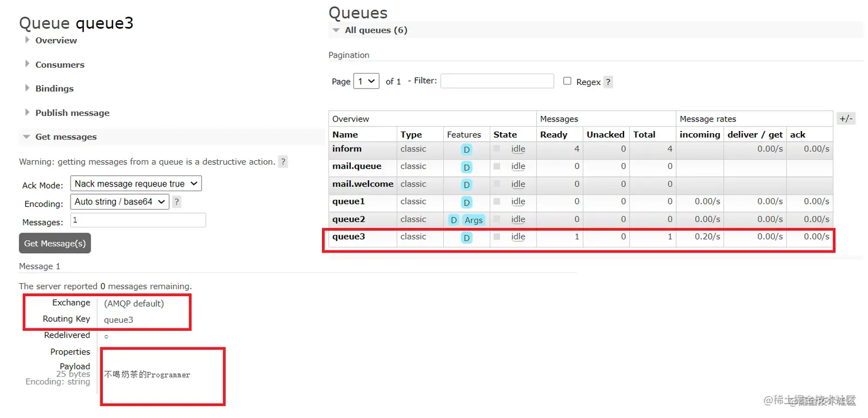Click the Pagination heading
The height and width of the screenshot is (418, 868).
[x=349, y=55]
